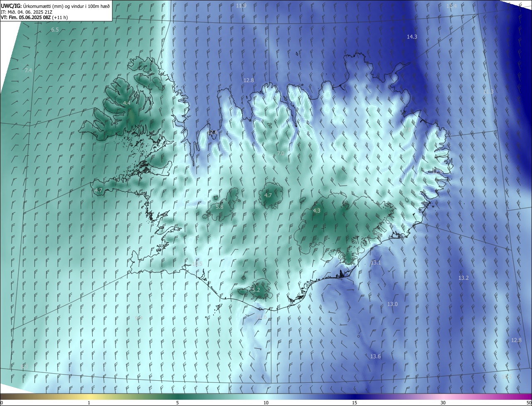Viewport: 532px width, 406px height.
Task: Click the color scale tick labeled 50
Action: 529,403
